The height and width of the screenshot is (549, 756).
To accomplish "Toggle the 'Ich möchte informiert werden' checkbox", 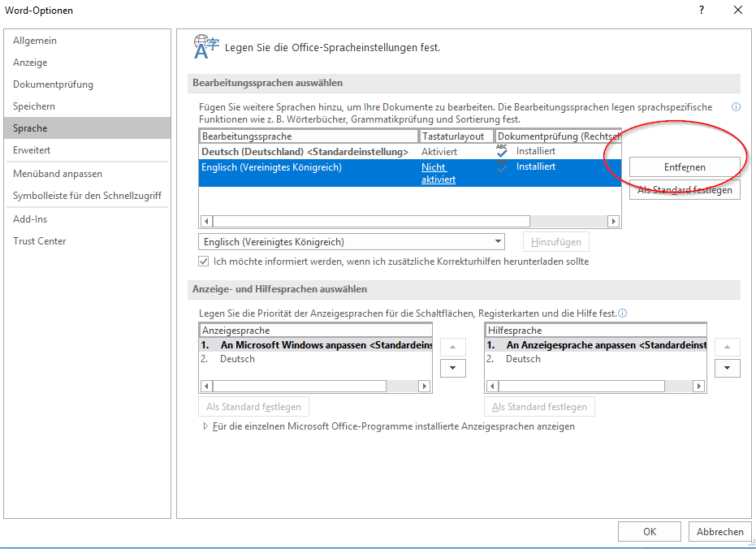I will point(204,262).
